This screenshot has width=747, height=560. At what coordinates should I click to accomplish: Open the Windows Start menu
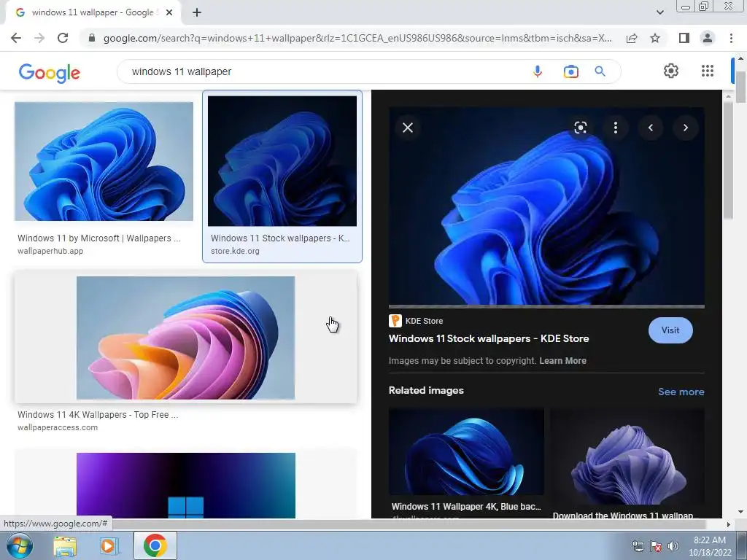(x=20, y=545)
